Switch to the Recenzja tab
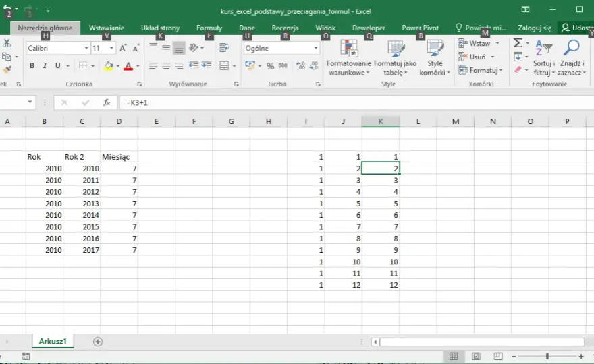This screenshot has height=364, width=594. (286, 28)
